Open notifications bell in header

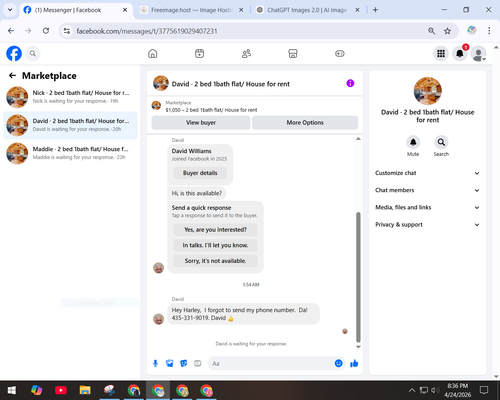click(460, 53)
